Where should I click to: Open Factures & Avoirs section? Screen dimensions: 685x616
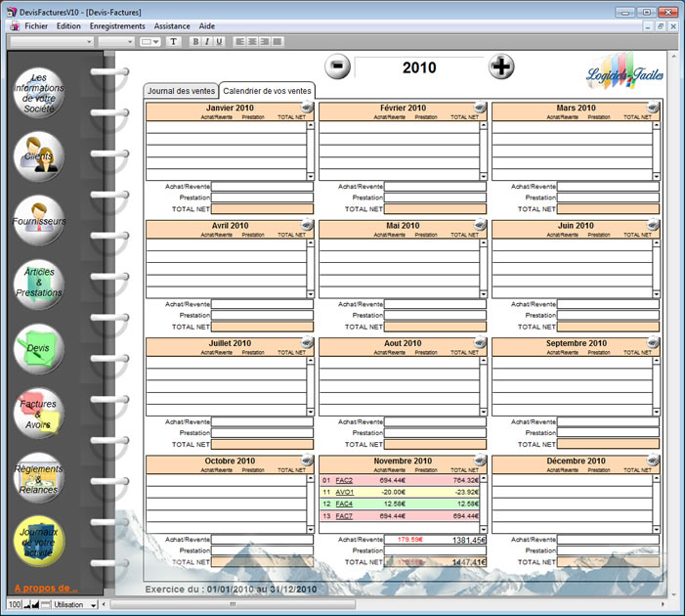(x=39, y=411)
